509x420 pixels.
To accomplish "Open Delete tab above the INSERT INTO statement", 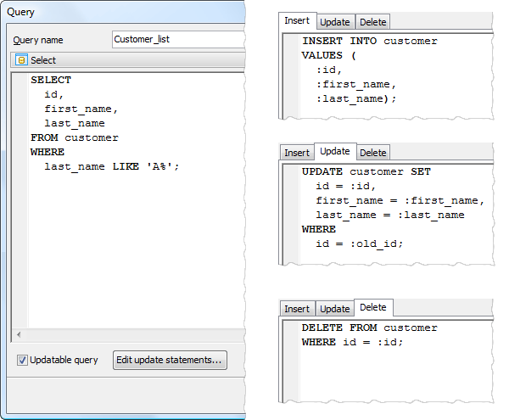I will 372,22.
